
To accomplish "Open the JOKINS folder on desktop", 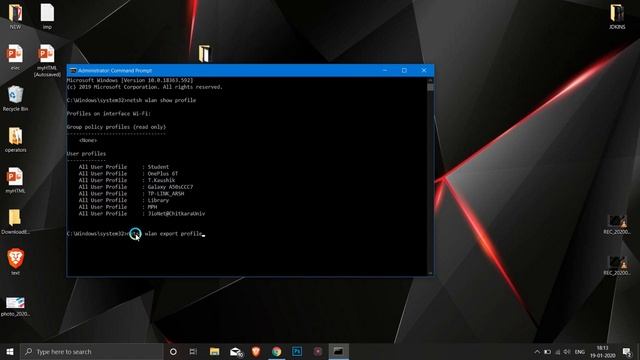I will coord(617,16).
